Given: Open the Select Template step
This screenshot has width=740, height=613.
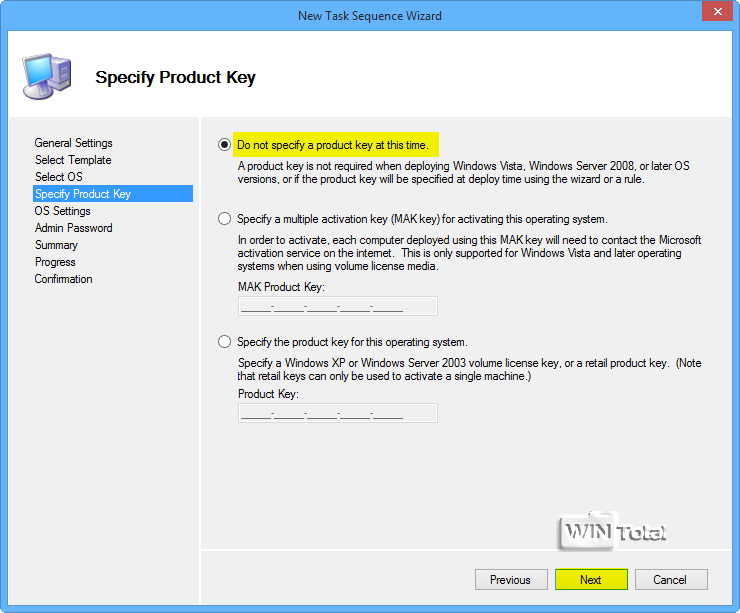Looking at the screenshot, I should (x=73, y=160).
